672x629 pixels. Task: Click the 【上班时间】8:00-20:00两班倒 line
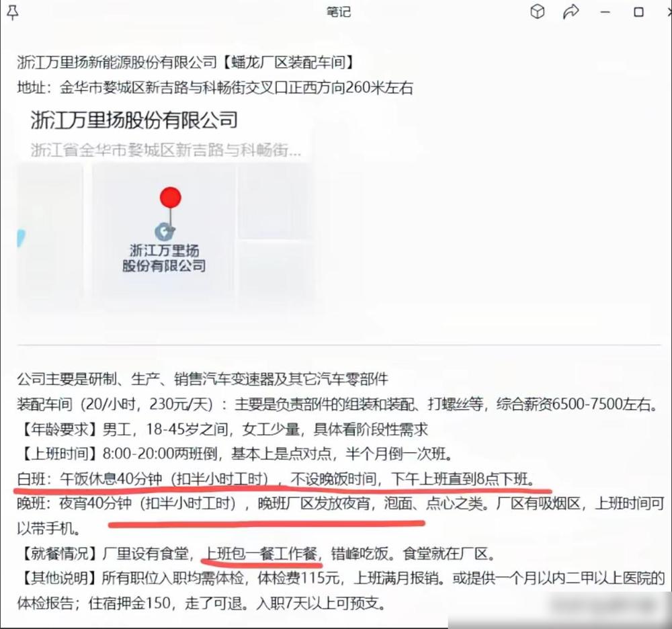[235, 454]
